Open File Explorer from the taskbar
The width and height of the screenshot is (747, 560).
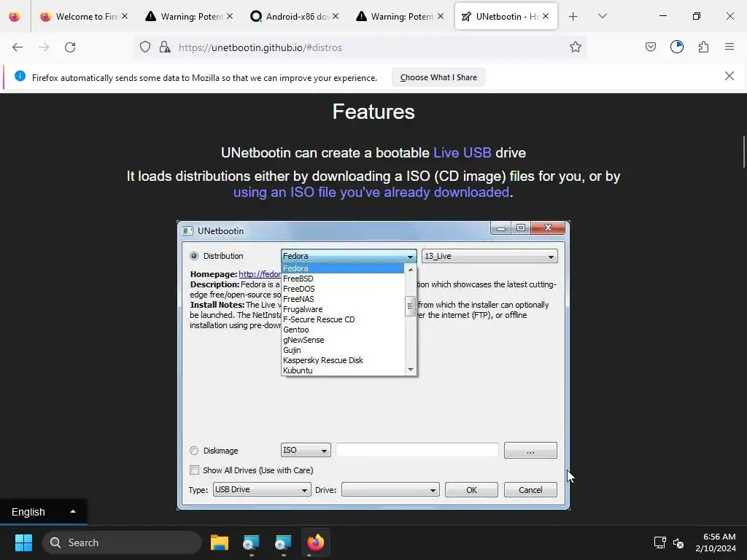click(220, 542)
